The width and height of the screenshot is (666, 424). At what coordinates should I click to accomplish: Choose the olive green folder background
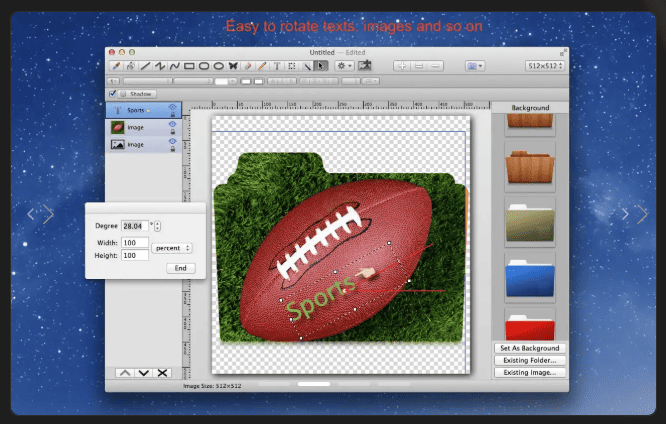[x=530, y=222]
